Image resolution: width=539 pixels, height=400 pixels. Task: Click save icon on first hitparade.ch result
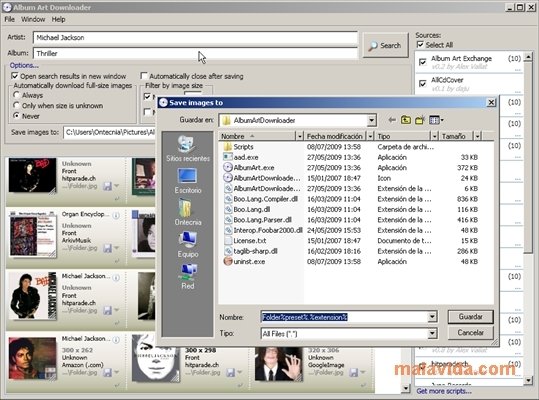[108, 186]
